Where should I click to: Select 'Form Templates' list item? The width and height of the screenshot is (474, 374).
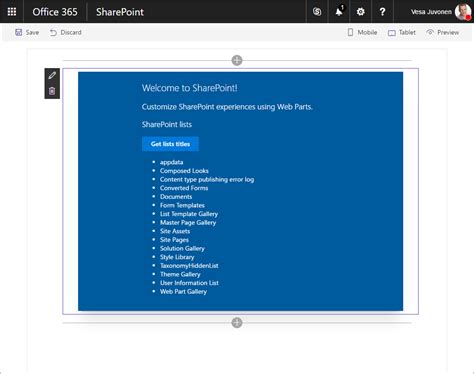(182, 205)
